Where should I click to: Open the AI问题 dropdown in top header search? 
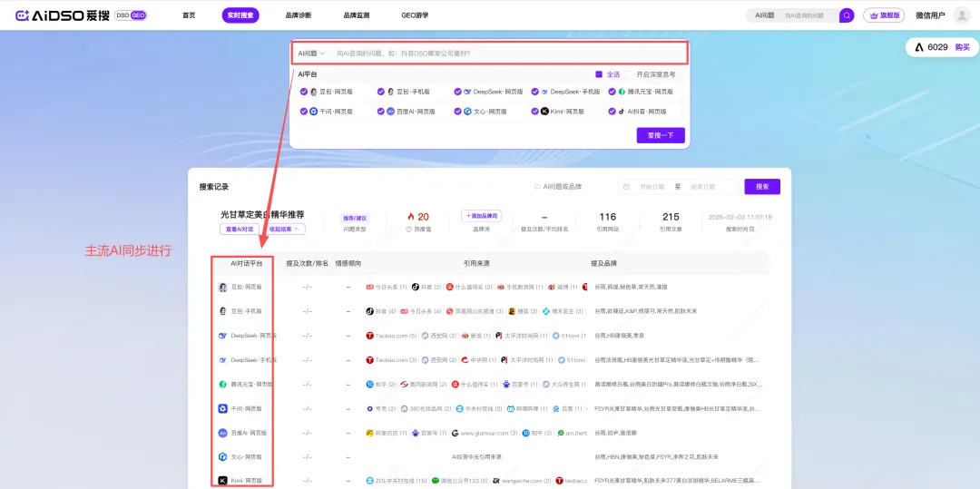(764, 15)
